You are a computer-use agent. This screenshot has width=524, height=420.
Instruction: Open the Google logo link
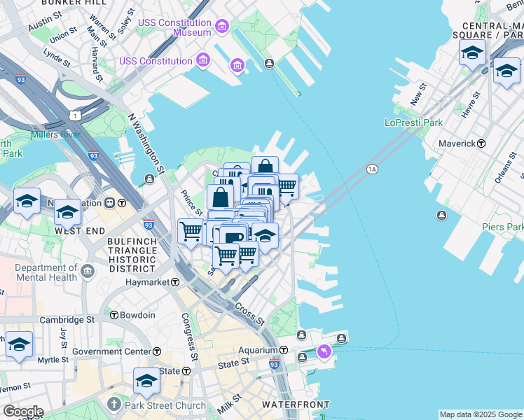(x=23, y=412)
